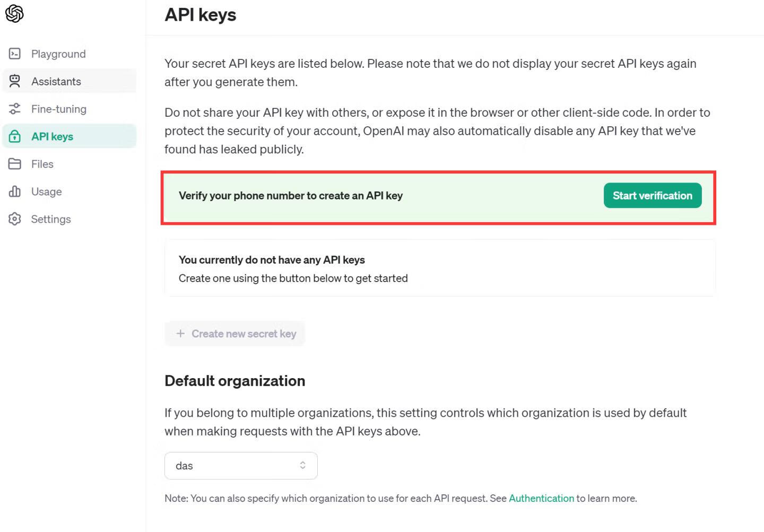Open the Playground menu item
The height and width of the screenshot is (532, 764).
click(58, 54)
